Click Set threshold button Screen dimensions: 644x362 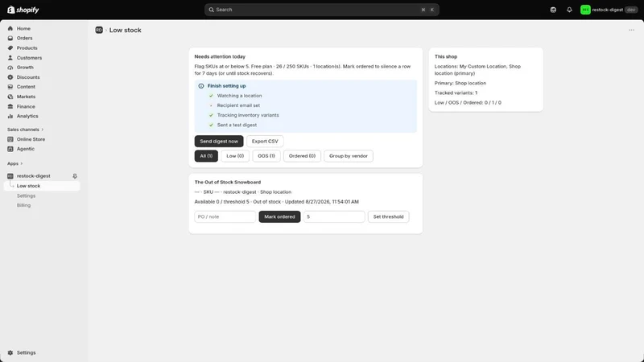pyautogui.click(x=388, y=216)
